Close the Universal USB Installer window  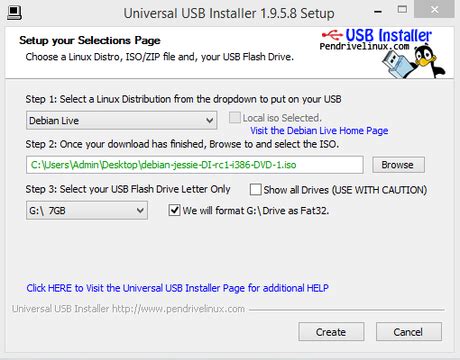click(x=434, y=10)
